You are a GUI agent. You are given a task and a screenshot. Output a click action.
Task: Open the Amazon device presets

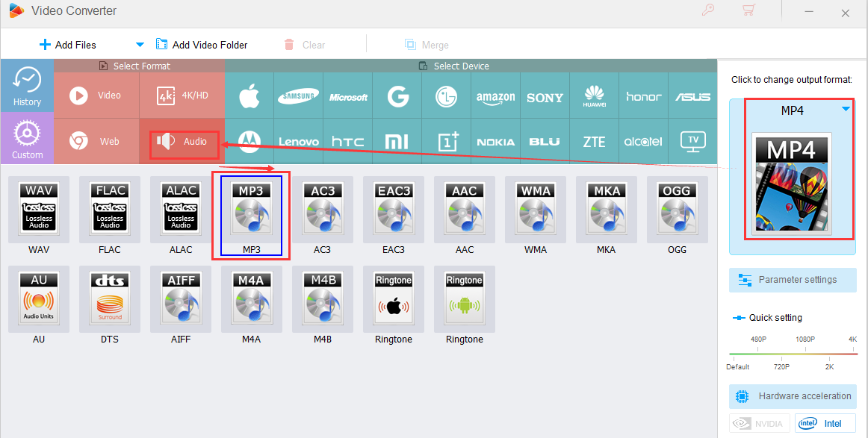tap(495, 96)
